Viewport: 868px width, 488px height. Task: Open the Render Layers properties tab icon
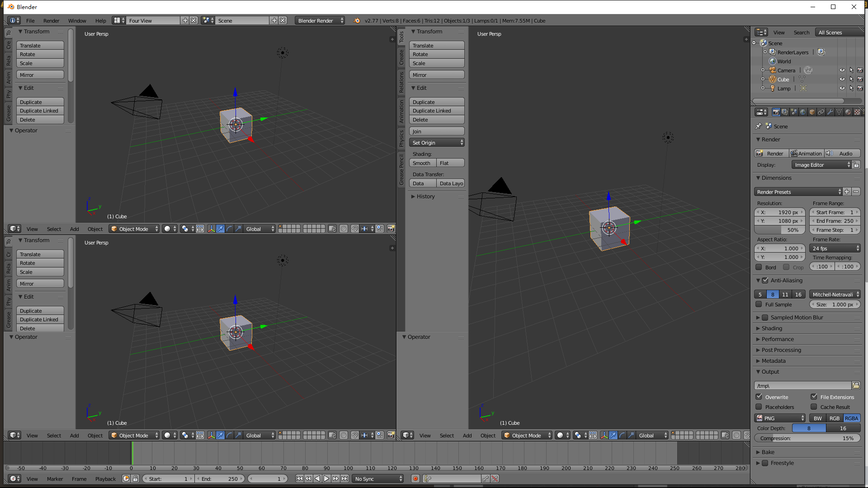coord(785,112)
